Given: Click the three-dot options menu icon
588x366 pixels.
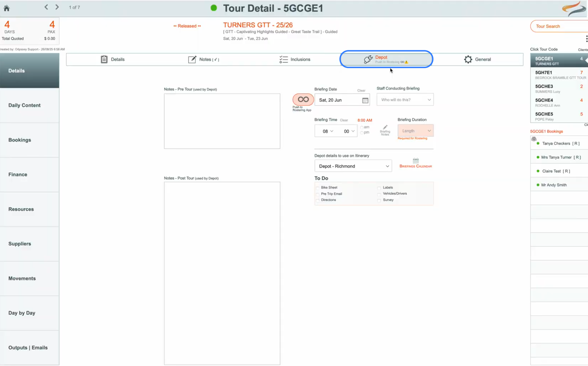Looking at the screenshot, I should tap(586, 39).
